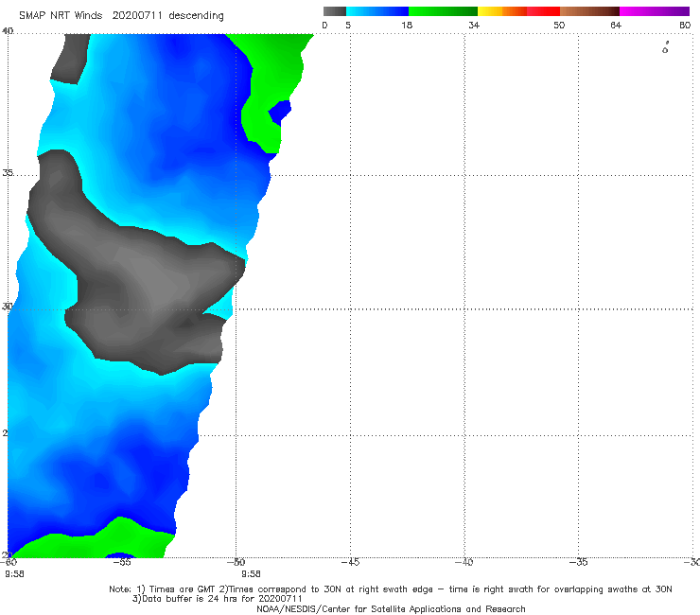Click latitude label '35' on the left axis

point(8,172)
